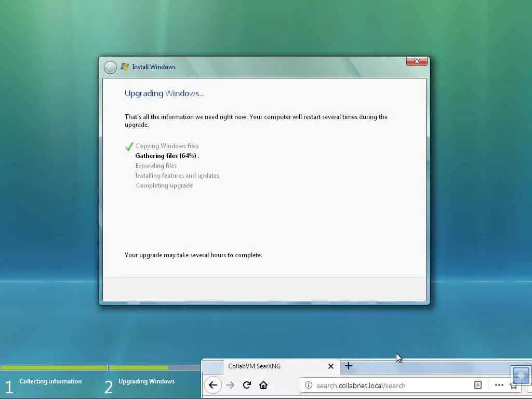Click the back arrow in Install Windows
The width and height of the screenshot is (532, 399).
tap(110, 67)
